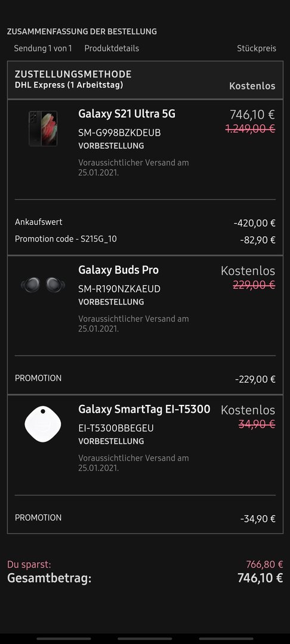This screenshot has height=644, width=290.
Task: Select the Sendung 1 von 1 label
Action: coord(43,48)
